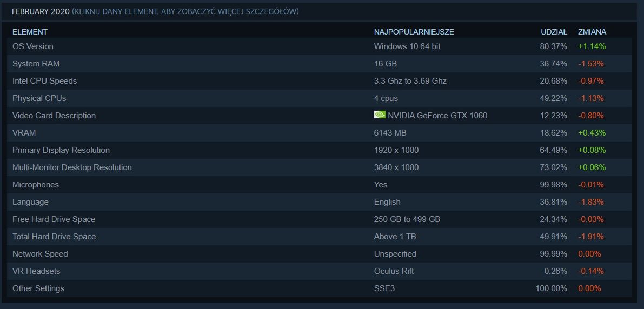Click the NVIDIA GeForce GTX 1060 text
Viewport: 644px width, 309px height.
tap(437, 116)
